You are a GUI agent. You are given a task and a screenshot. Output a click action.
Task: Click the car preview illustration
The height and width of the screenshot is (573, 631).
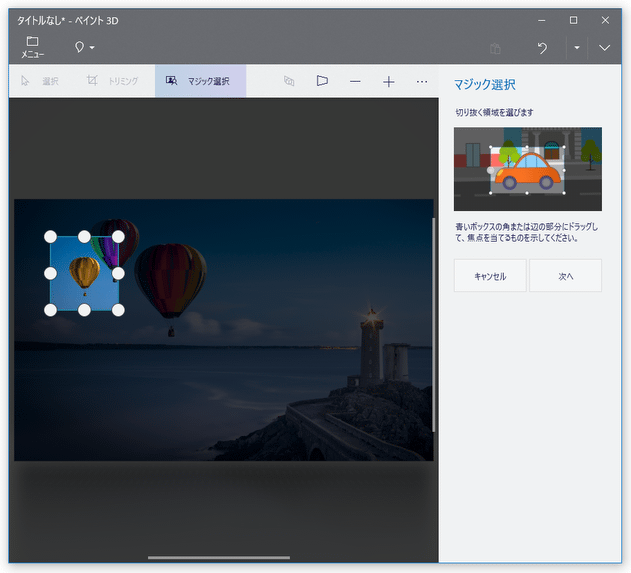tap(528, 169)
